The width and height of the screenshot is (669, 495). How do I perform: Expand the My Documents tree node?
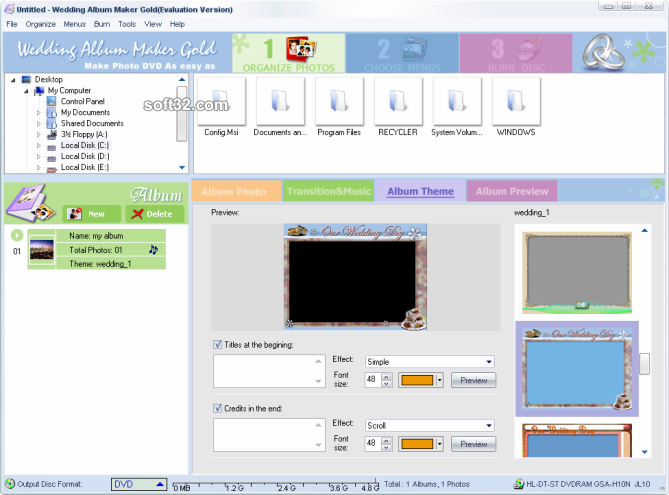point(38,113)
